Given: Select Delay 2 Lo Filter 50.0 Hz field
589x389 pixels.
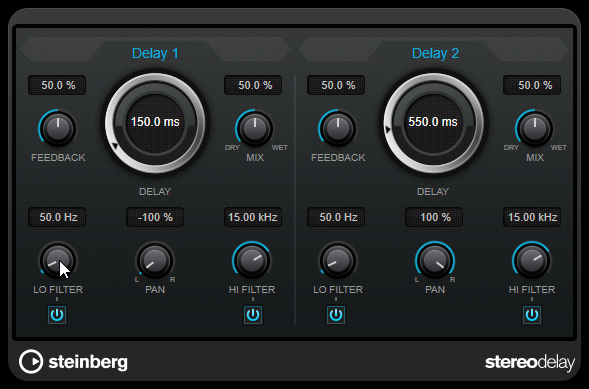Looking at the screenshot, I should (336, 217).
